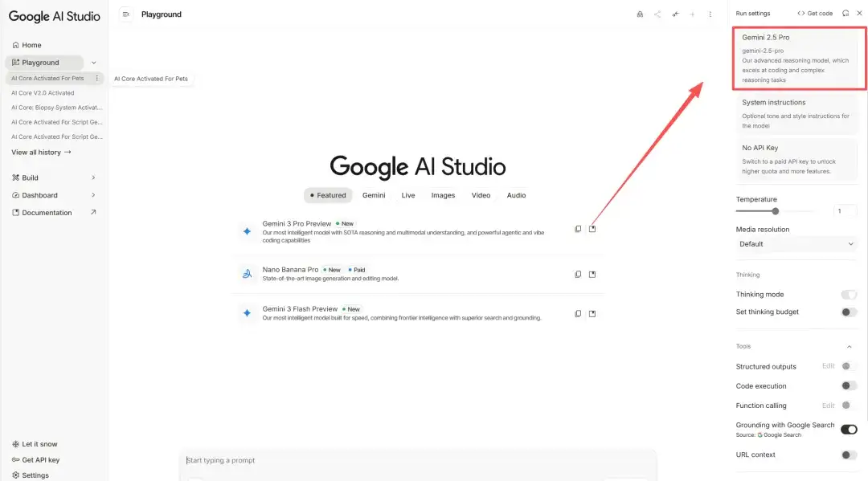The width and height of the screenshot is (868, 481).
Task: Select Gemini 3 Pro Preview model row
Action: (x=418, y=231)
